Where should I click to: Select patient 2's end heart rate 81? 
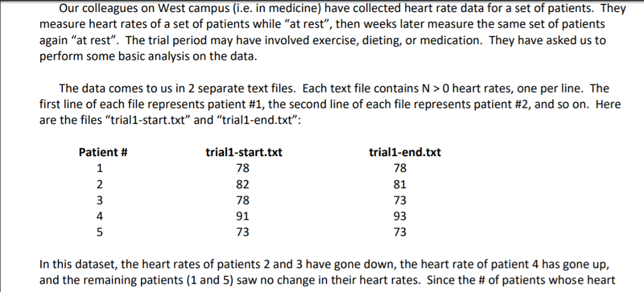(400, 184)
